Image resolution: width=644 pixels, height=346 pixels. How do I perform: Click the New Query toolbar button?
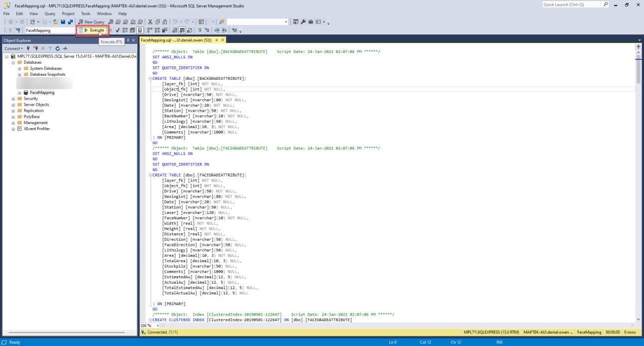[x=91, y=22]
